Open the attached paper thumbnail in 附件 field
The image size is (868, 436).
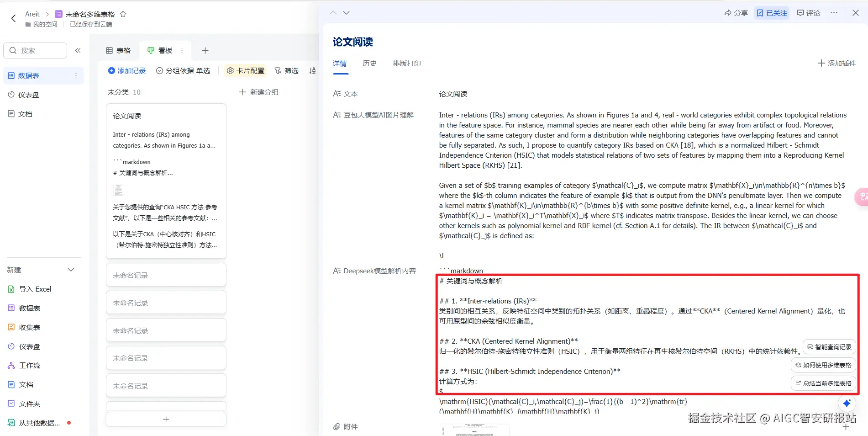coord(474,430)
